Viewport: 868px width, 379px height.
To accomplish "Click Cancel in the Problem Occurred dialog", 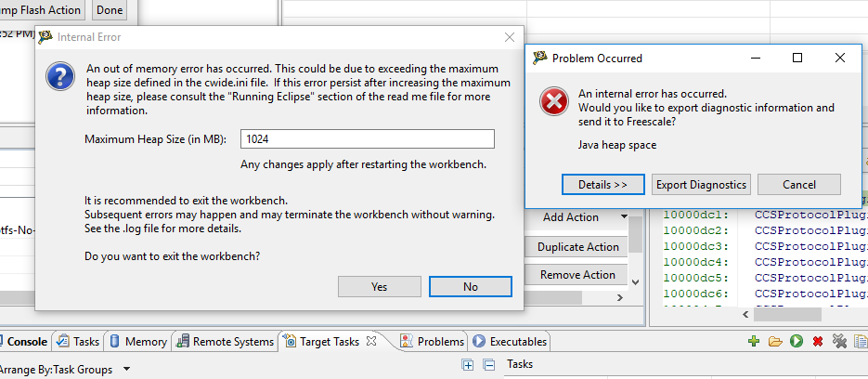I will [x=798, y=184].
